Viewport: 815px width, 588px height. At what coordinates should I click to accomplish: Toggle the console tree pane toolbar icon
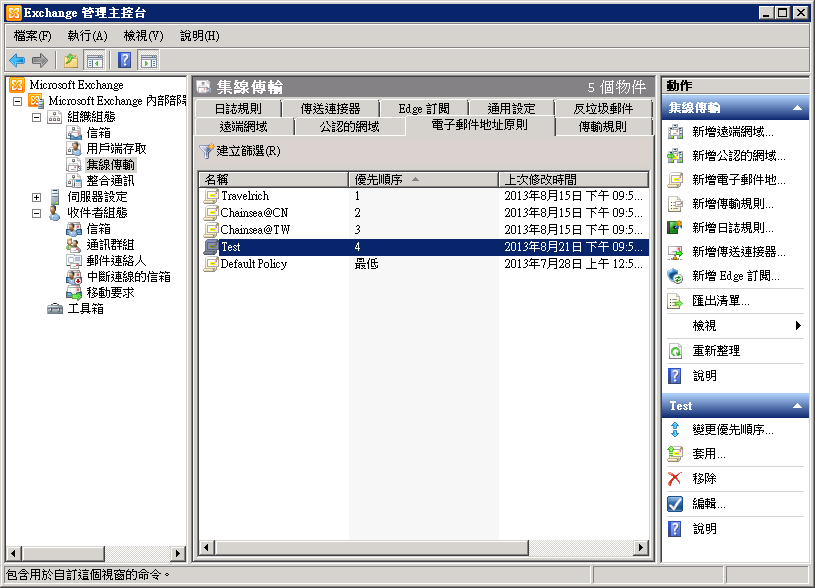tap(95, 61)
